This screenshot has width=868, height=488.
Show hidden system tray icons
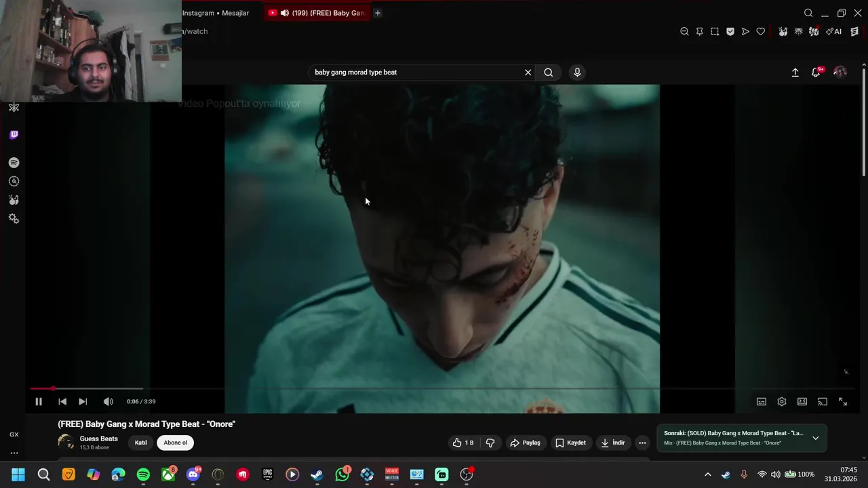[x=708, y=474]
